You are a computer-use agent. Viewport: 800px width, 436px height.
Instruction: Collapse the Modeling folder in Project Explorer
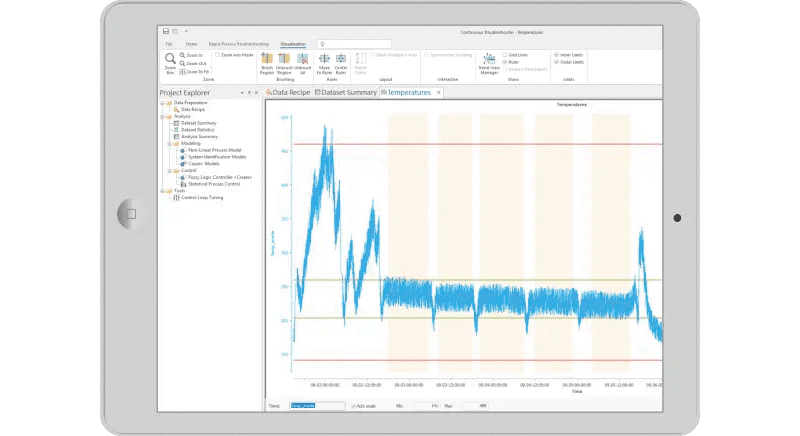(x=169, y=143)
